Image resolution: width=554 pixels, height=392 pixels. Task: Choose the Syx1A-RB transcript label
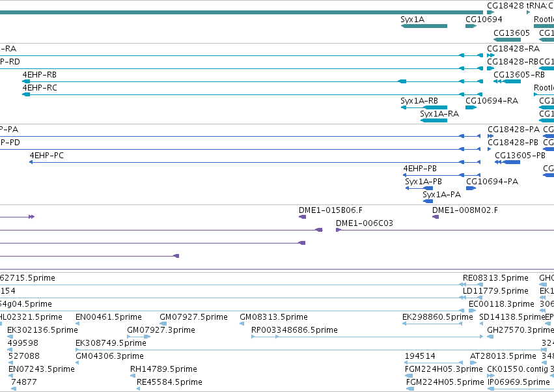pyautogui.click(x=419, y=101)
